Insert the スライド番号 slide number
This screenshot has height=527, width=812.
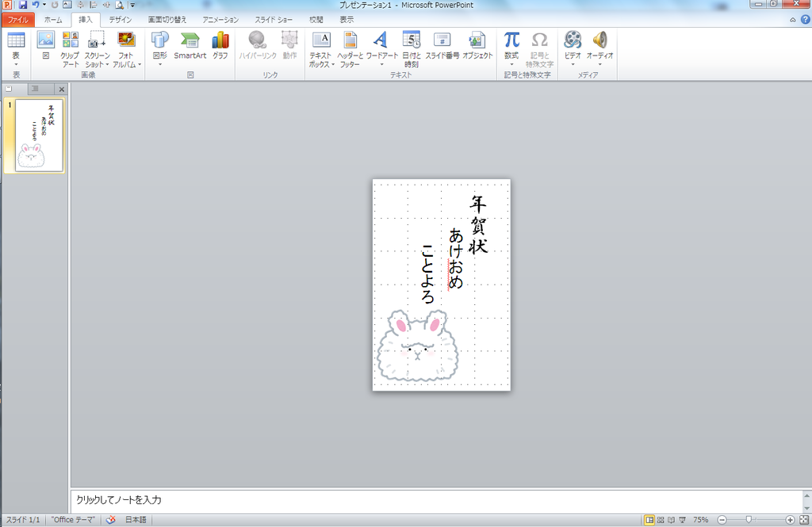pyautogui.click(x=442, y=45)
